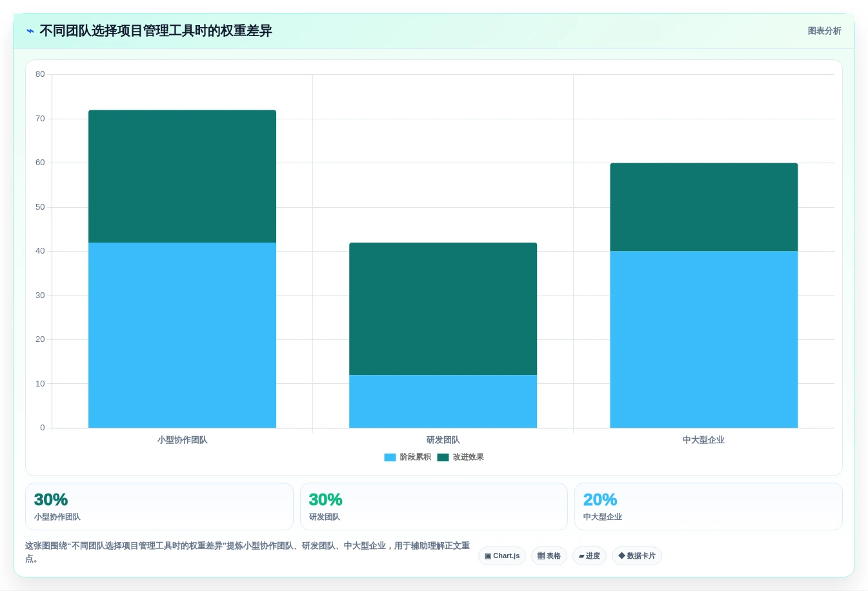Toggle the 改进效果 legend swatch
Screen dimensions: 868x591
pyautogui.click(x=443, y=457)
